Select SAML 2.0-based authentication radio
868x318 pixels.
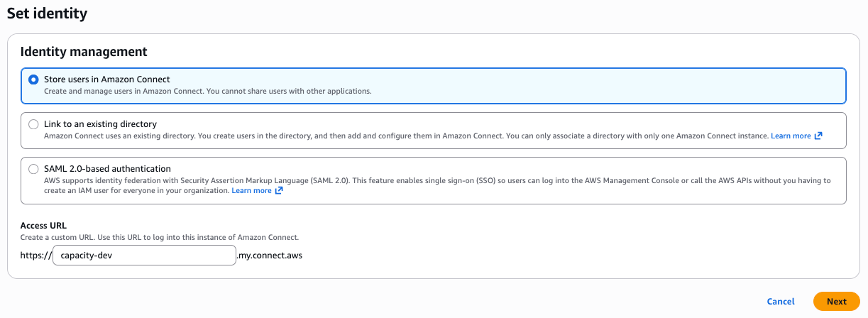33,169
